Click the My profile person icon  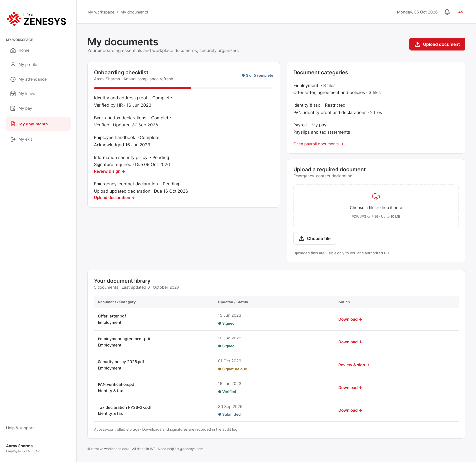pos(13,65)
